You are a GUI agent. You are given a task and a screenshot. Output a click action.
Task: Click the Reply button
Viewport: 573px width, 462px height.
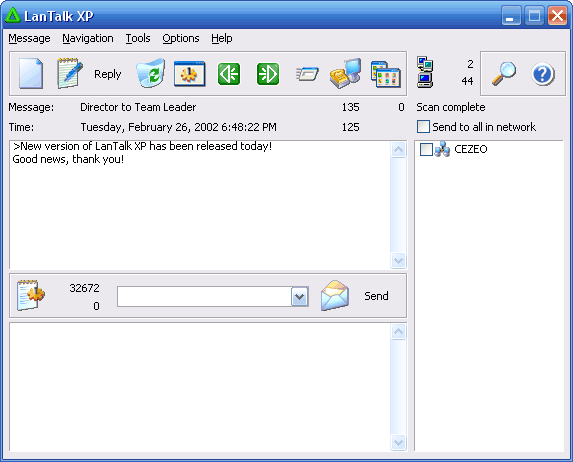(107, 74)
